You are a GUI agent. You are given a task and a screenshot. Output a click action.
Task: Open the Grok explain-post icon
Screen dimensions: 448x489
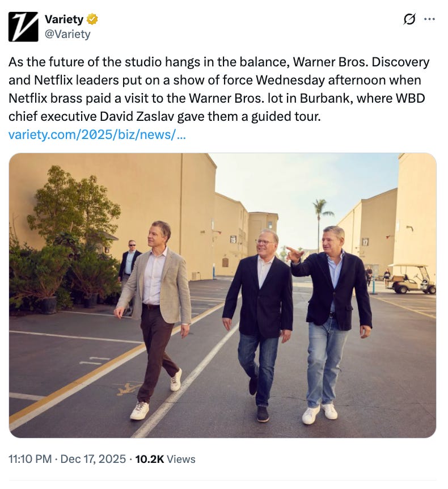coord(409,20)
